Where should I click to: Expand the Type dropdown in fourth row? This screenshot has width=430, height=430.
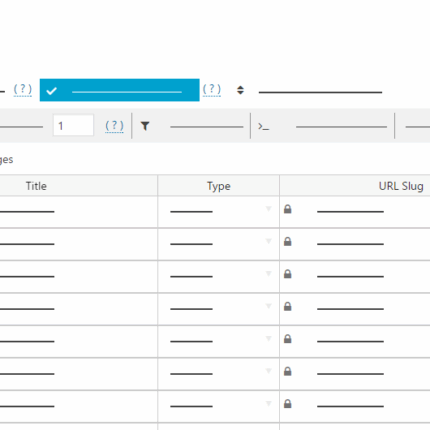pyautogui.click(x=268, y=306)
